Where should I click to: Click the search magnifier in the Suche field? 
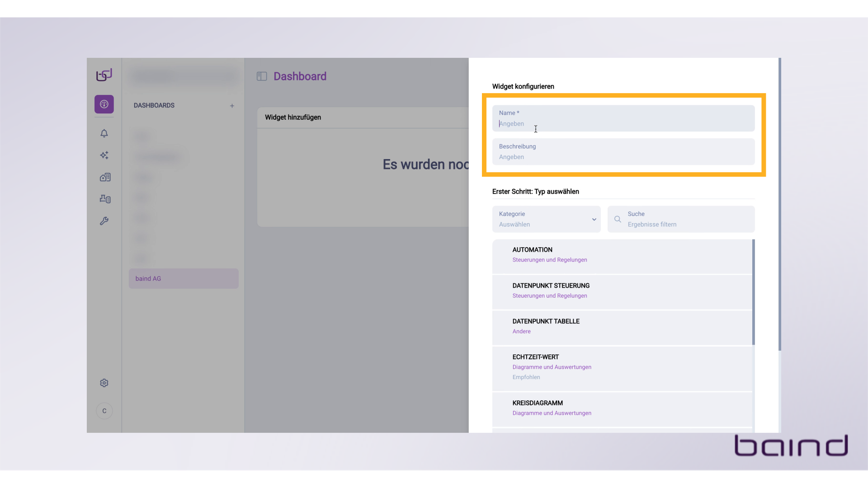(x=618, y=219)
